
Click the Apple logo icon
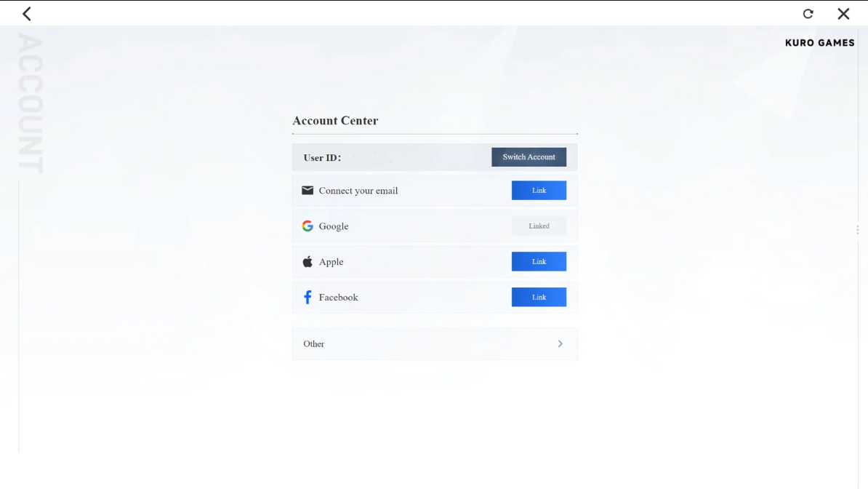[308, 262]
